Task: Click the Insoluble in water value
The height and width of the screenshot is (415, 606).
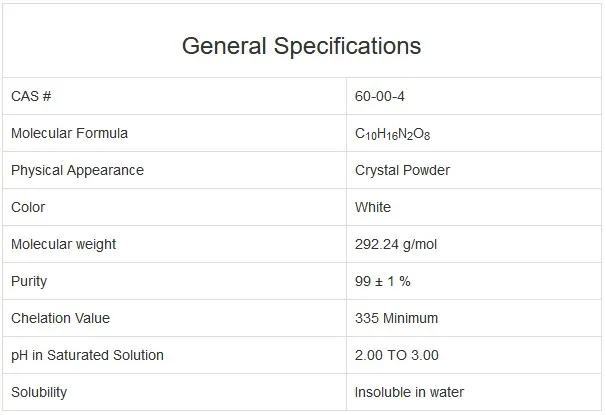Action: 409,392
